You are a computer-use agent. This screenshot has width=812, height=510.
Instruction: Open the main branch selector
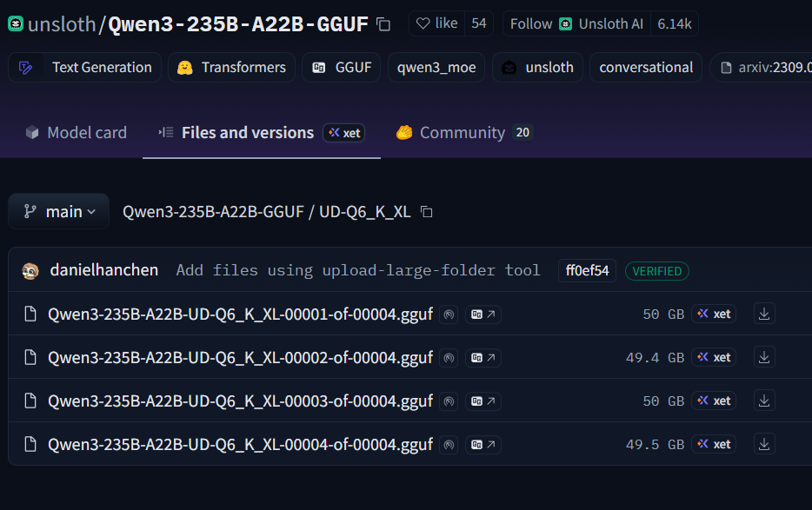(58, 210)
